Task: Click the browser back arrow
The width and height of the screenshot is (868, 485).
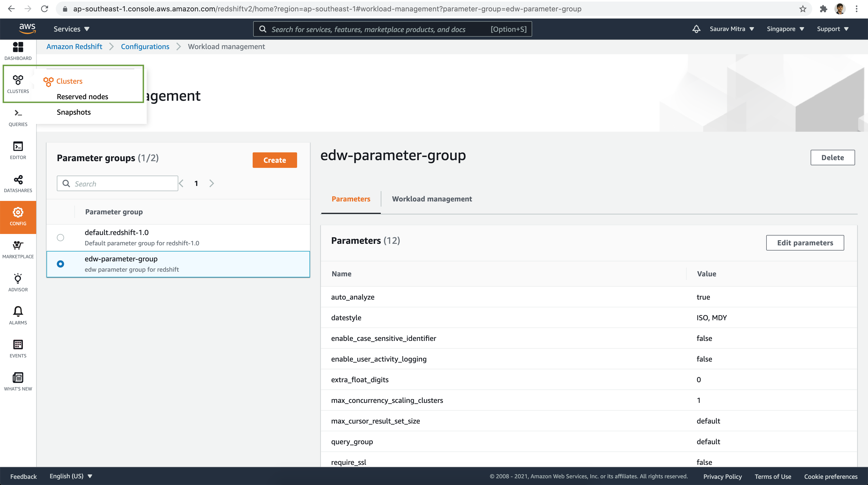Action: point(11,9)
